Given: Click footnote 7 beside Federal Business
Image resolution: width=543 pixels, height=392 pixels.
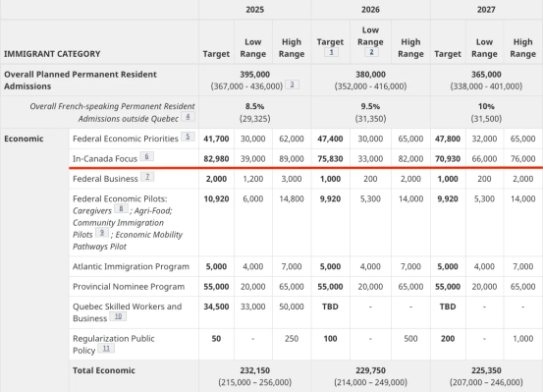Looking at the screenshot, I should coord(147,177).
